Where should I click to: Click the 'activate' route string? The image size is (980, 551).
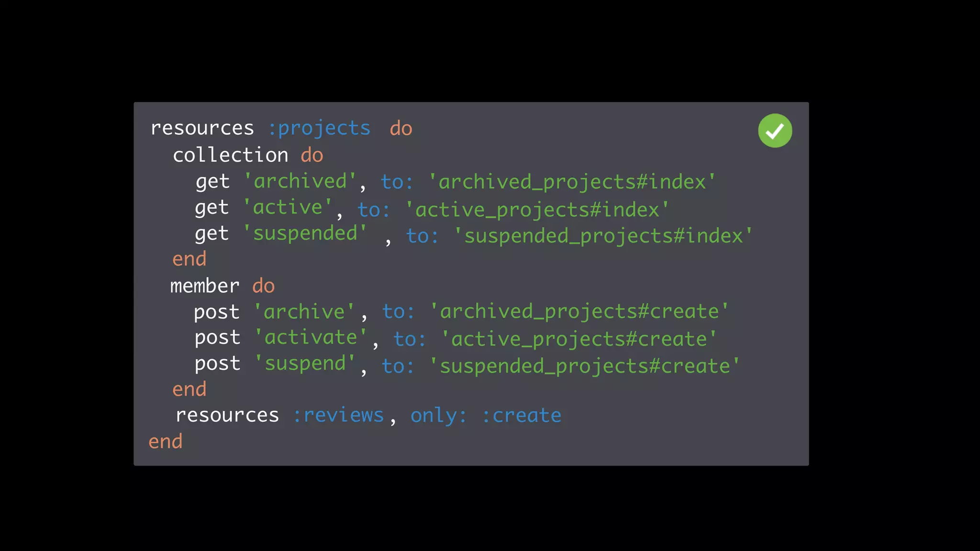311,338
